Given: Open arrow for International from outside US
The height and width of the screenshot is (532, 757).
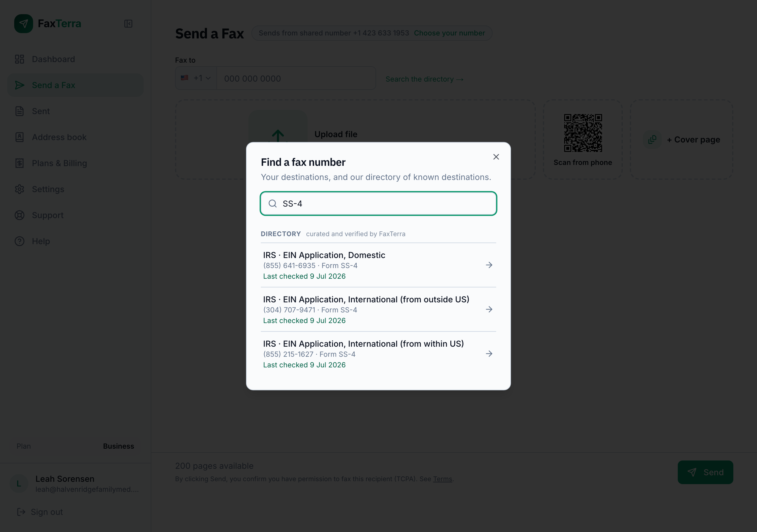Looking at the screenshot, I should pos(489,309).
